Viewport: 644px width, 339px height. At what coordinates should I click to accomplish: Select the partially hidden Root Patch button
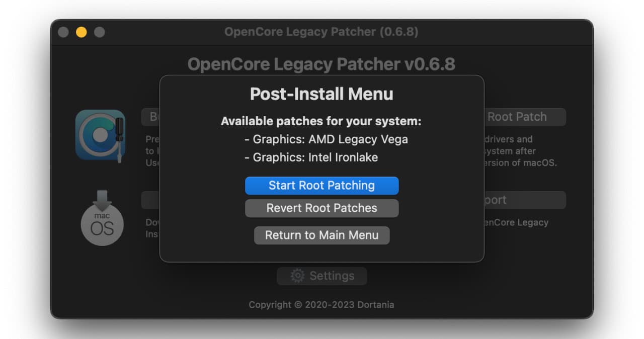(x=524, y=117)
